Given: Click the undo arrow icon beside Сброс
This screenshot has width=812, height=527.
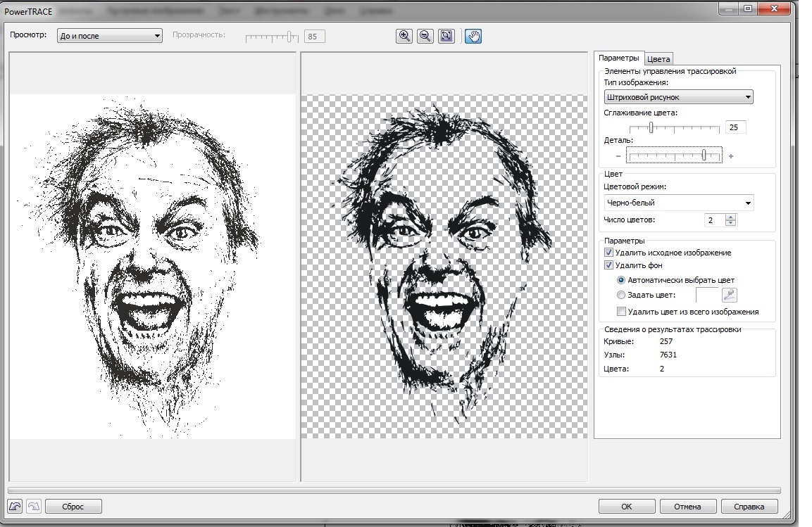Looking at the screenshot, I should (x=15, y=507).
